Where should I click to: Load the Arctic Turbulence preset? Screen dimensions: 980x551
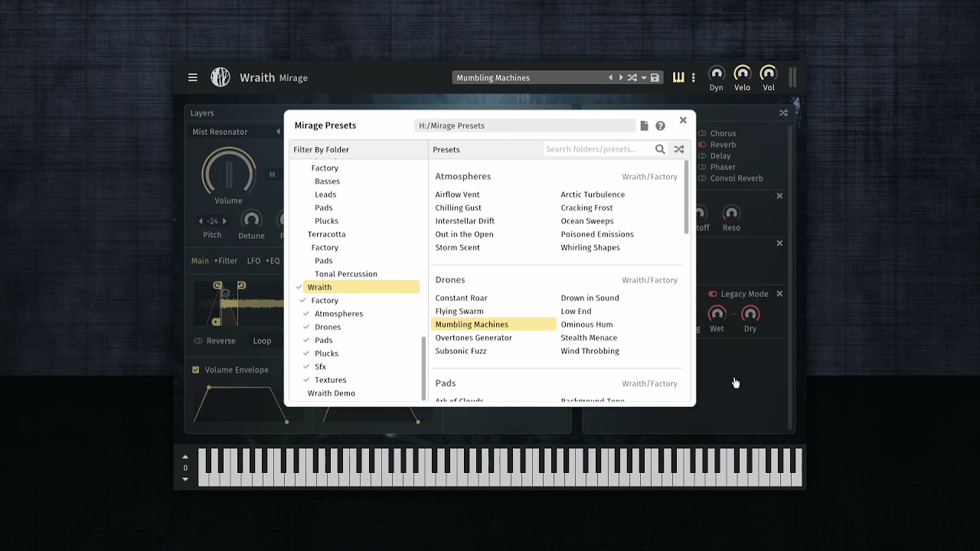593,194
